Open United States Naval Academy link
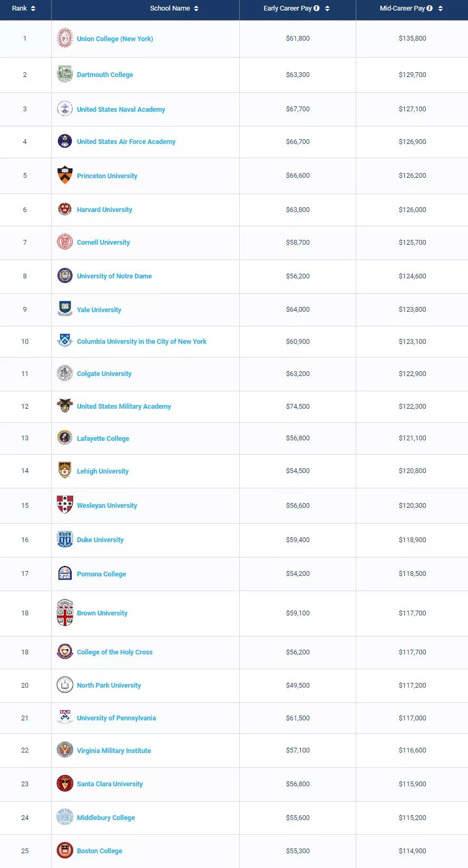Viewport: 468px width, 868px height. [121, 110]
